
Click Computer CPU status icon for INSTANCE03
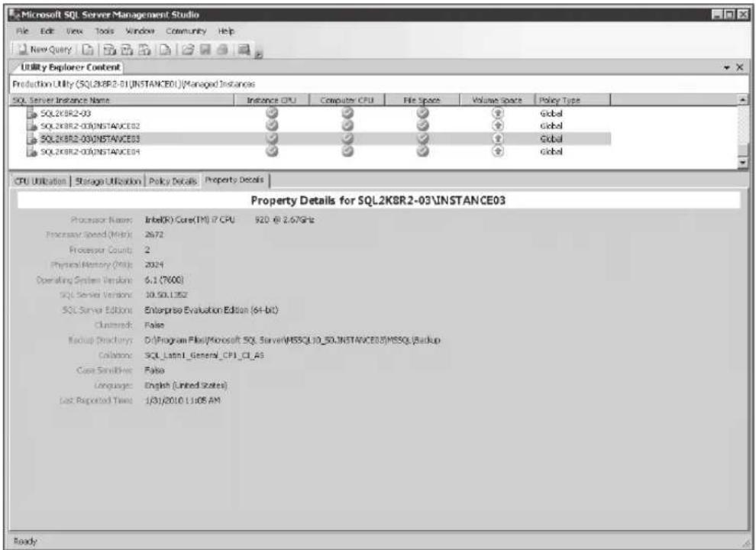(x=347, y=138)
